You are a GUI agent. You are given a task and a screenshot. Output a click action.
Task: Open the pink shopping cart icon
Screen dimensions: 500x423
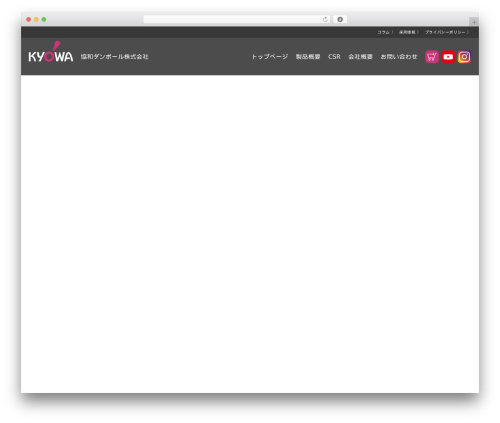(x=432, y=57)
